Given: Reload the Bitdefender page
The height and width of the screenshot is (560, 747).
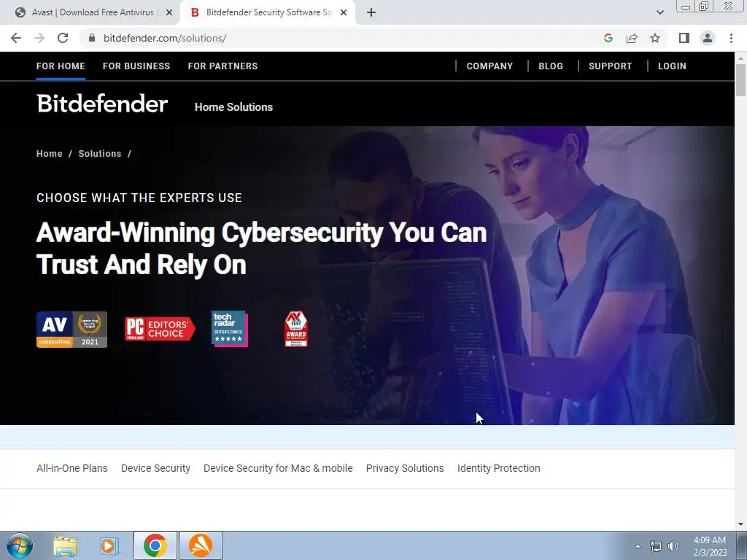Looking at the screenshot, I should click(63, 38).
